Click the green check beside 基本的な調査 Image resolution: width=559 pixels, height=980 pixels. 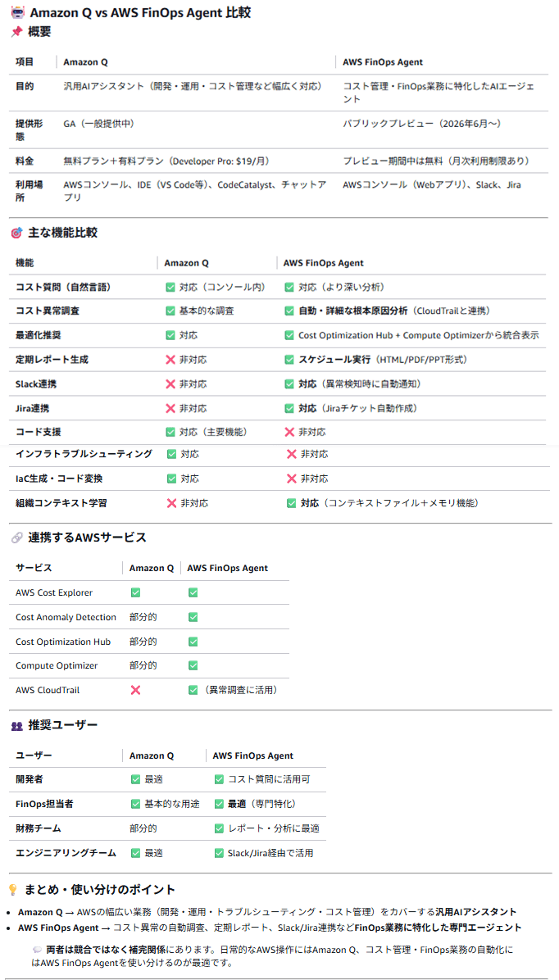coord(170,311)
